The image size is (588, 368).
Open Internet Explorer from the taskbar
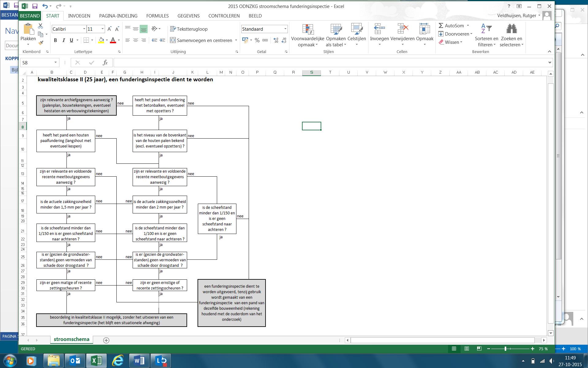coord(118,361)
